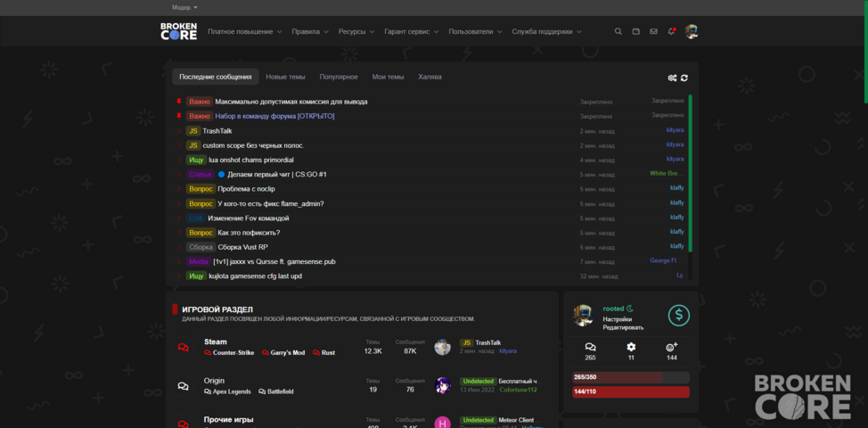Screen dimensions: 868x428
Task: Click the gear icon showing 11
Action: [x=631, y=347]
